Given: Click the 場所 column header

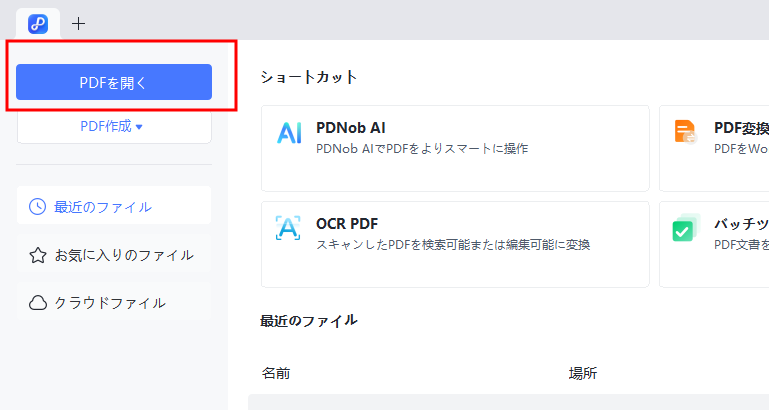Looking at the screenshot, I should coord(583,373).
